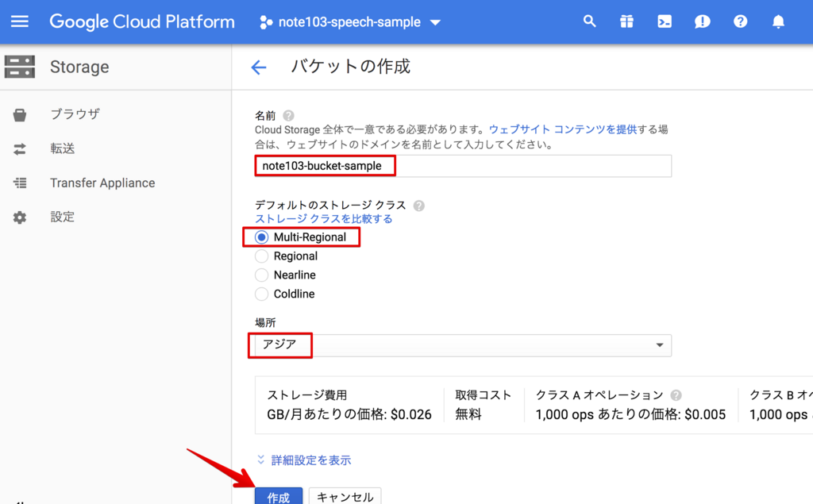
Task: Open the note103-speech-sample project selector
Action: coord(350,22)
